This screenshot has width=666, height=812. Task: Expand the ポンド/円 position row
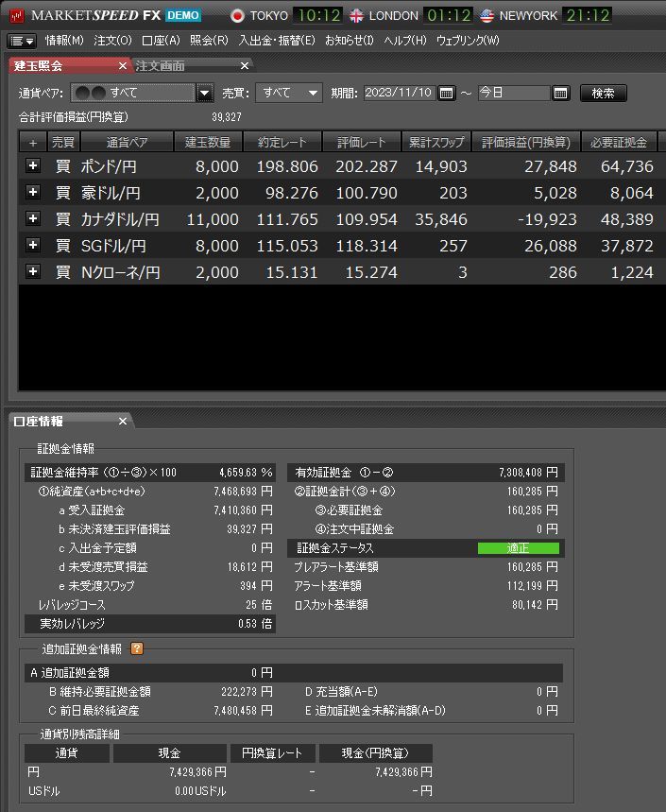[x=33, y=166]
